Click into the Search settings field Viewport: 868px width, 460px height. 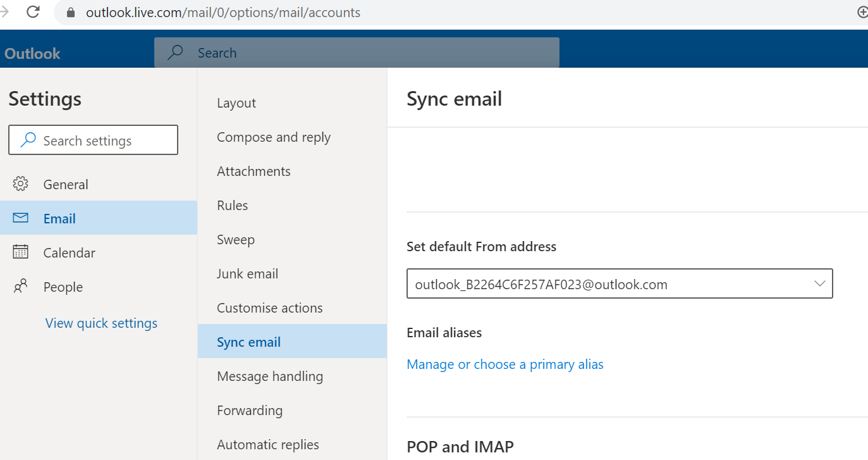pos(93,140)
